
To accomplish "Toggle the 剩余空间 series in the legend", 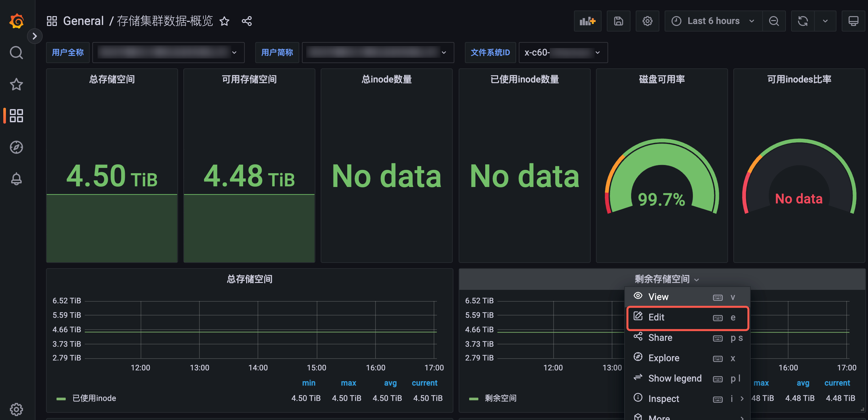I will coord(500,398).
